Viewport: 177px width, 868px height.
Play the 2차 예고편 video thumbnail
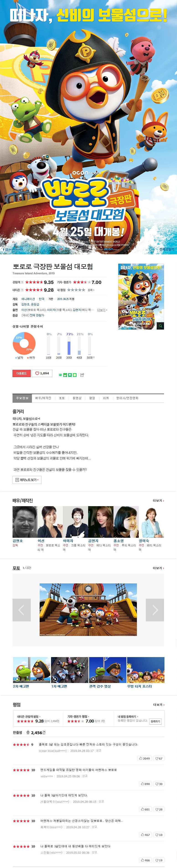31,670
